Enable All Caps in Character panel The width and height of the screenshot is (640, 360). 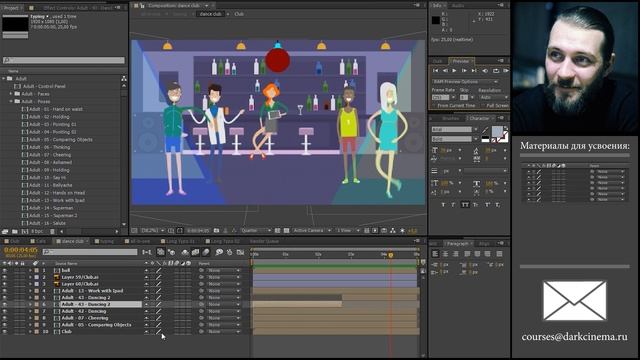coord(465,205)
